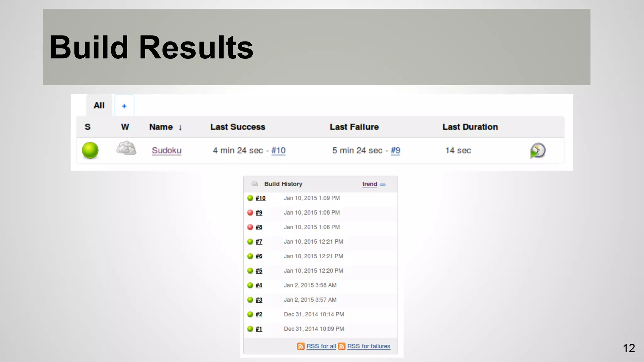Click the green status ball of build #4

pyautogui.click(x=250, y=285)
